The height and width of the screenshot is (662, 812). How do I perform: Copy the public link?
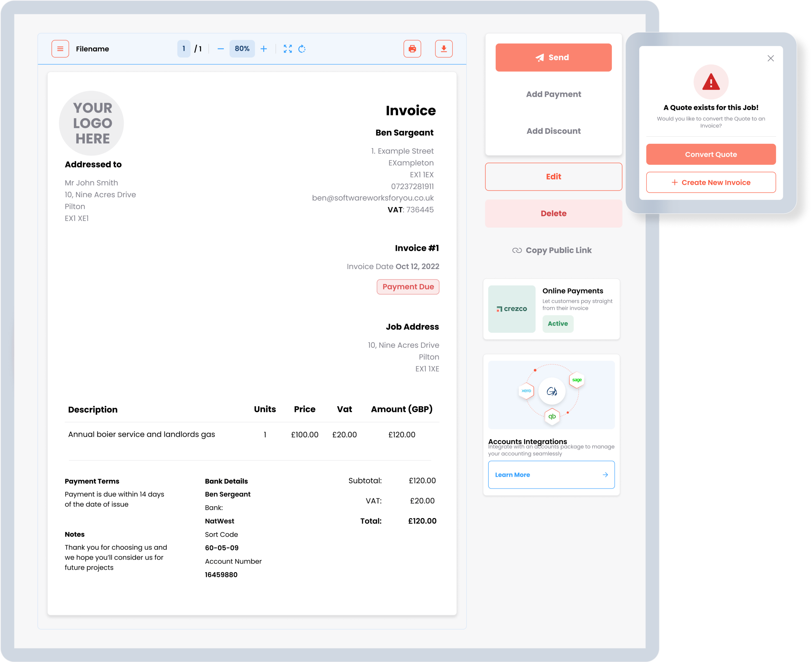tap(552, 250)
